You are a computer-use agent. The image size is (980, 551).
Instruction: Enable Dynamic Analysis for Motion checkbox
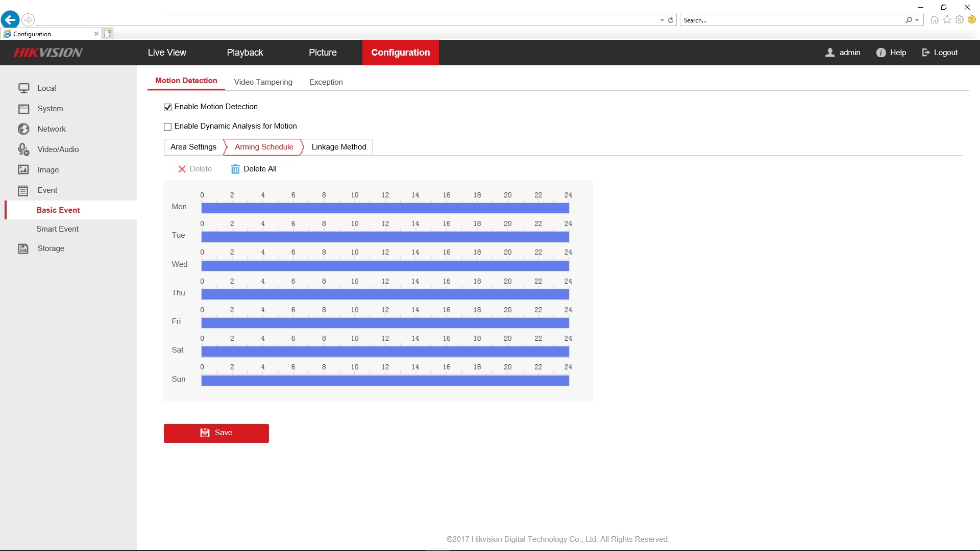point(167,127)
